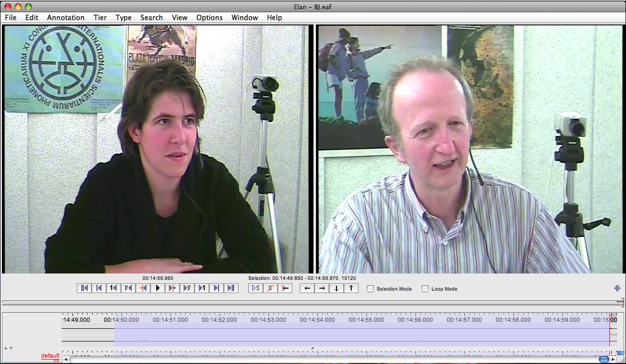Open the Annotation menu
Image resolution: width=626 pixels, height=364 pixels.
click(66, 17)
